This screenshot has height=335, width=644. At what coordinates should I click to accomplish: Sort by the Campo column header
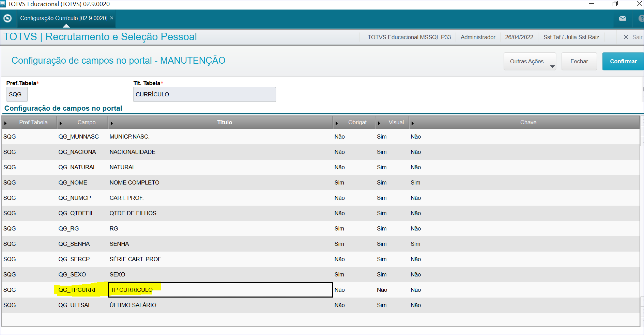(x=82, y=123)
